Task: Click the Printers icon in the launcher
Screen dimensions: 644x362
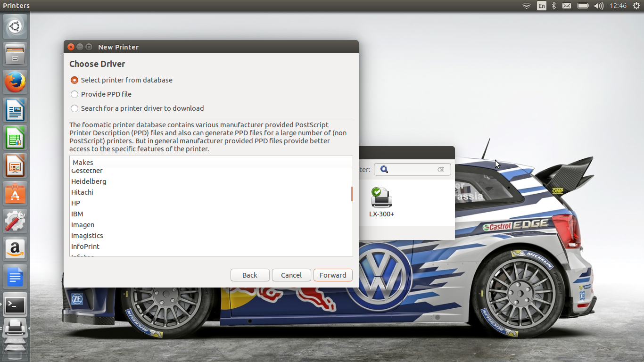Action: [15, 328]
